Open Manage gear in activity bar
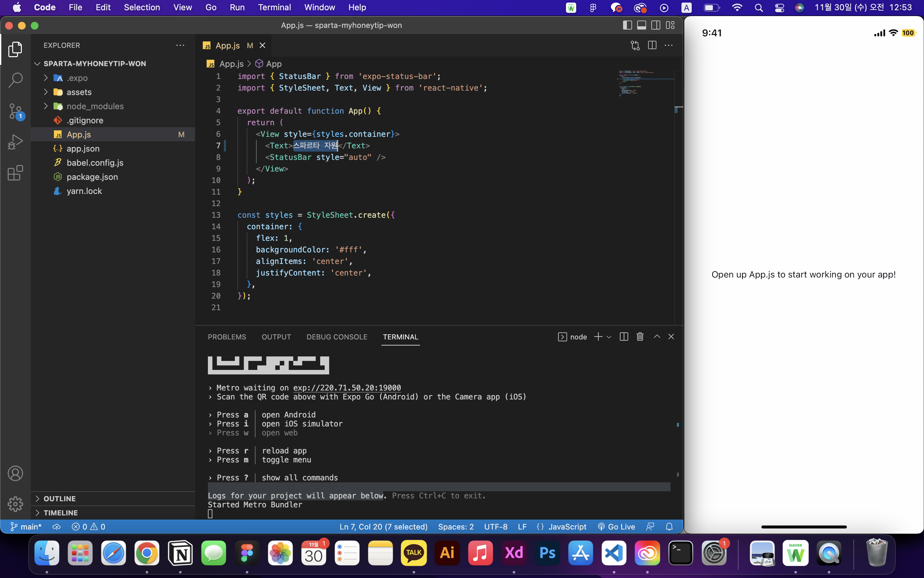The image size is (924, 578). (x=15, y=504)
